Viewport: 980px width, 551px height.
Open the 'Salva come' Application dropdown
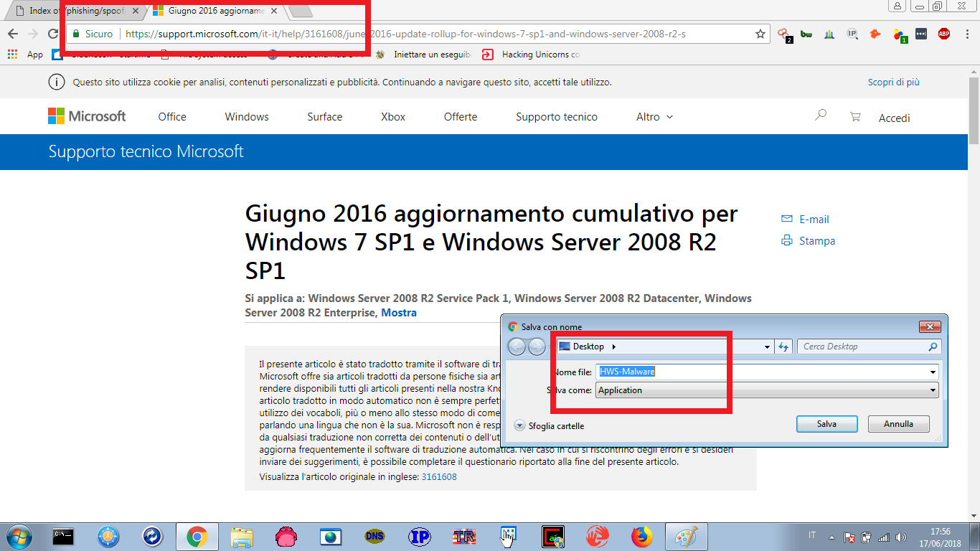point(767,390)
